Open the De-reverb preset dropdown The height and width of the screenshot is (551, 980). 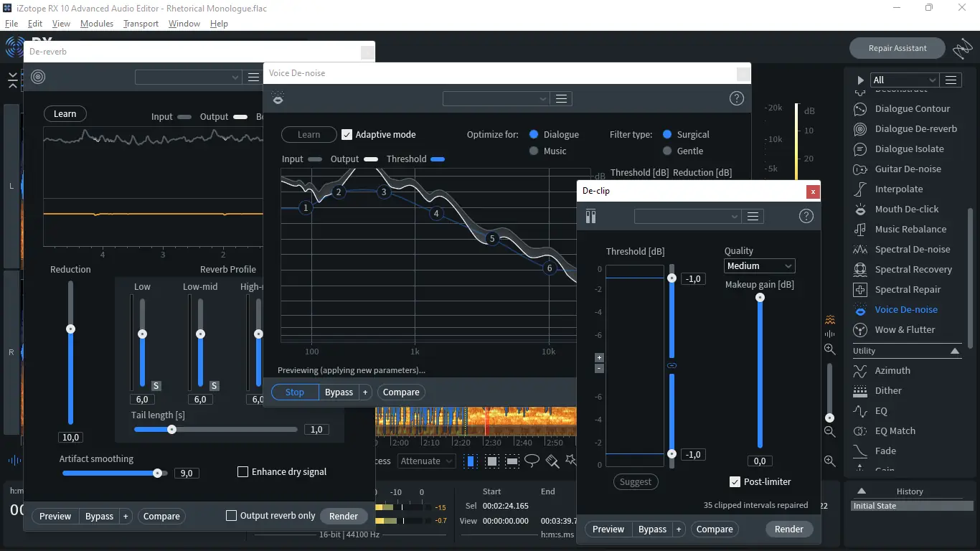tap(188, 77)
